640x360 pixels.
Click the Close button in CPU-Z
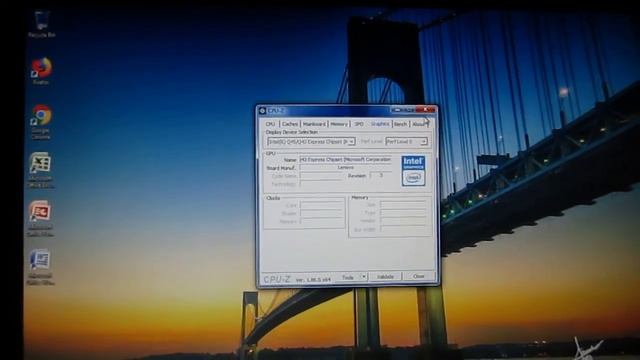tap(418, 276)
